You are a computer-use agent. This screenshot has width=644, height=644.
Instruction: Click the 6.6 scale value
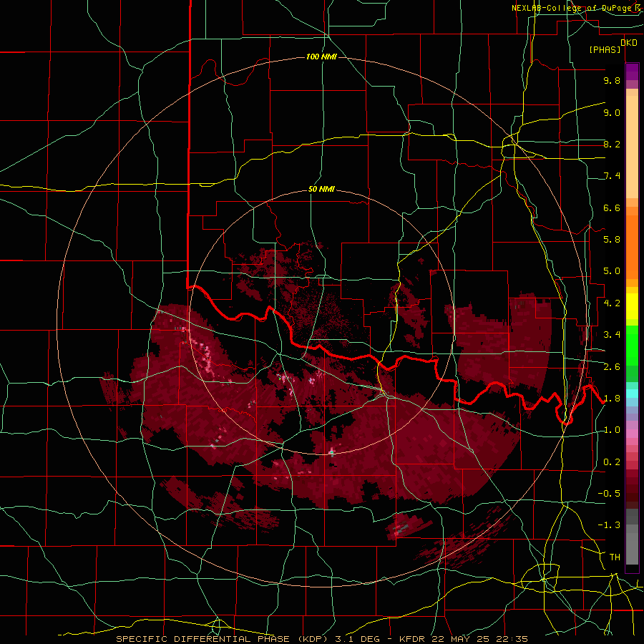point(612,208)
